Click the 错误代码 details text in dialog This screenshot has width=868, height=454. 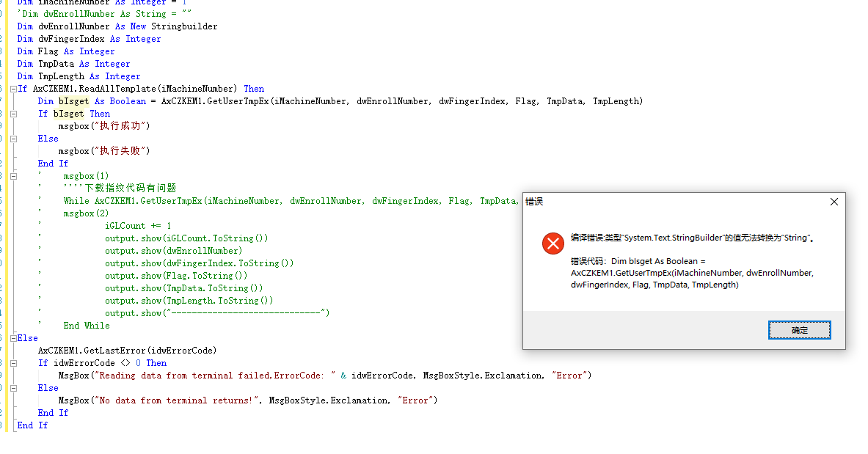[691, 273]
